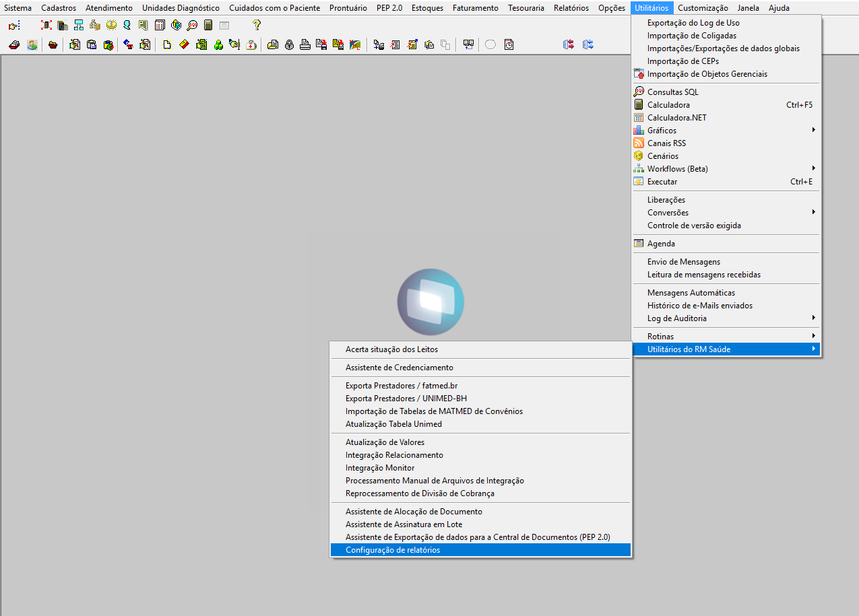Select Integração Monitor

(x=480, y=468)
